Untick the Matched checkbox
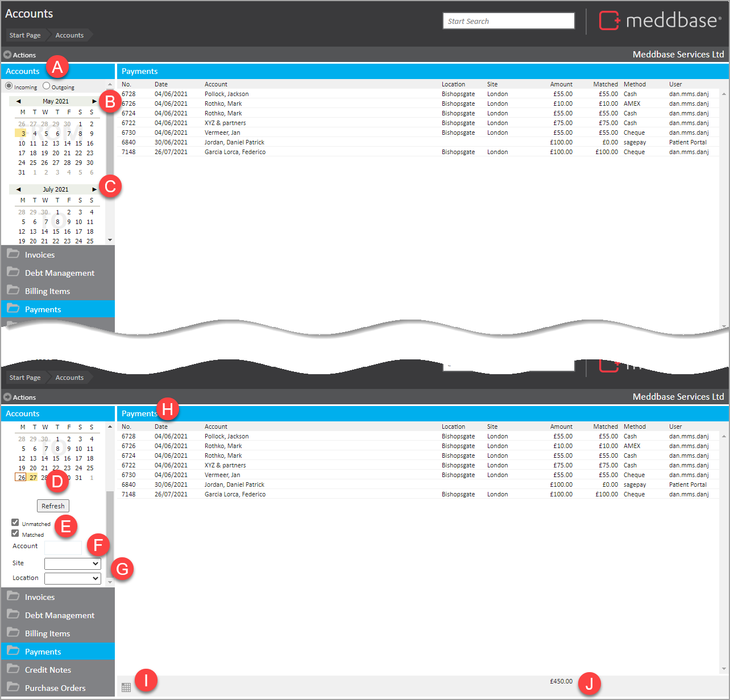730x700 pixels. click(x=15, y=533)
